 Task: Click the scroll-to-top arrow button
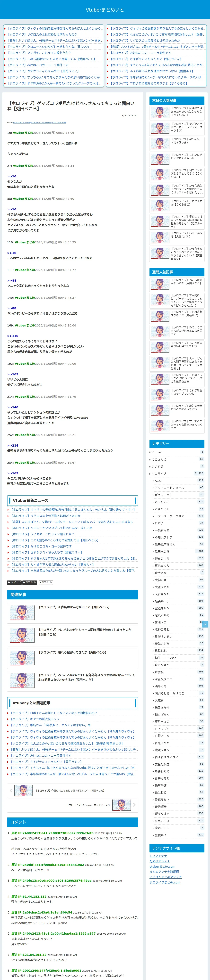click(x=205, y=624)
